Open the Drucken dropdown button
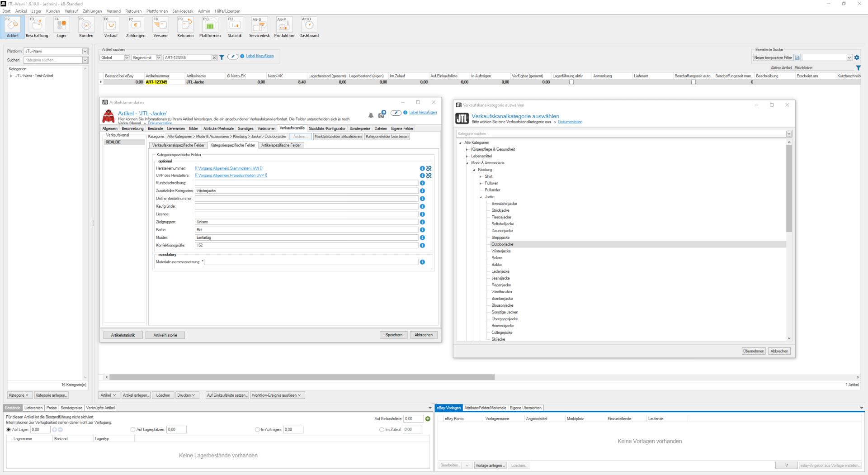This screenshot has width=868, height=475. click(x=186, y=395)
